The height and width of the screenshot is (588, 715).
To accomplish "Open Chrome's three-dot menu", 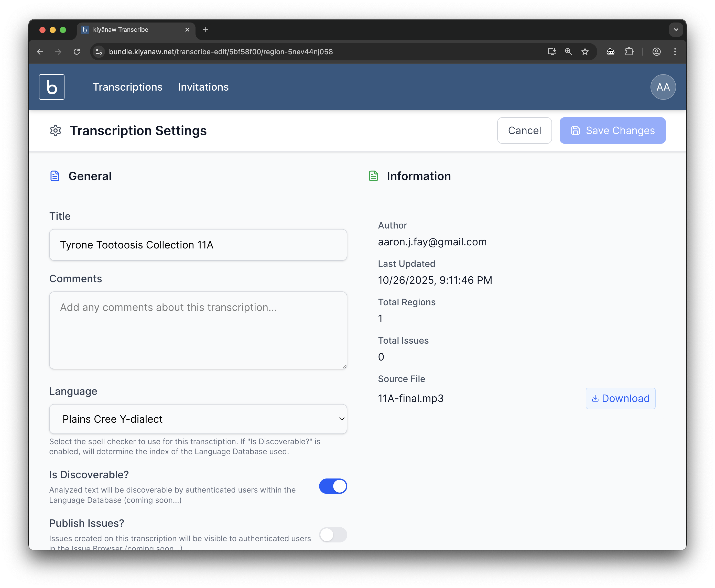I will coord(675,51).
